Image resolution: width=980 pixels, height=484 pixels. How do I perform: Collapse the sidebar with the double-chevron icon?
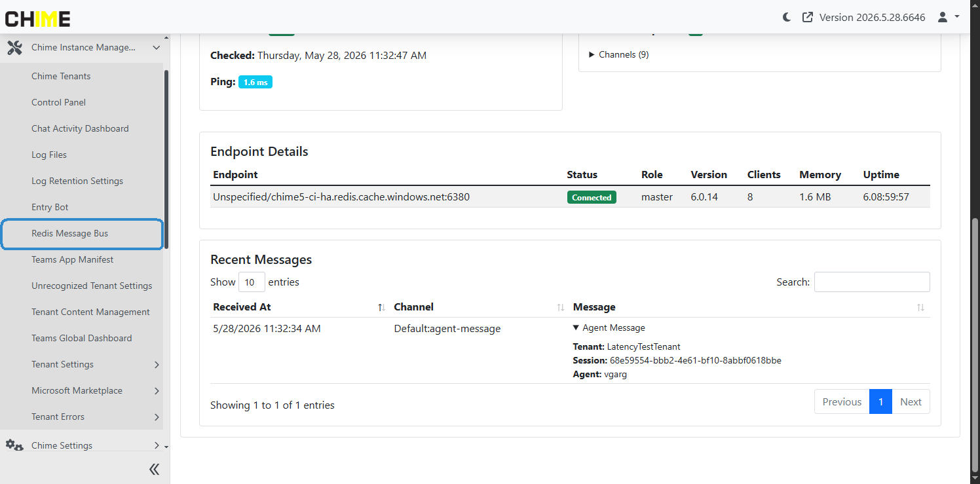click(x=154, y=469)
